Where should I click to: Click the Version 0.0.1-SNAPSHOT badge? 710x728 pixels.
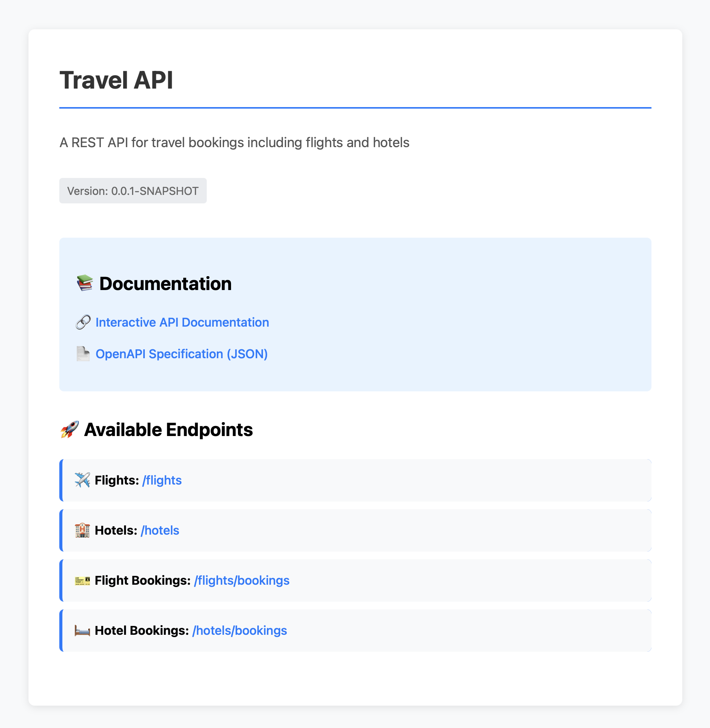point(133,190)
